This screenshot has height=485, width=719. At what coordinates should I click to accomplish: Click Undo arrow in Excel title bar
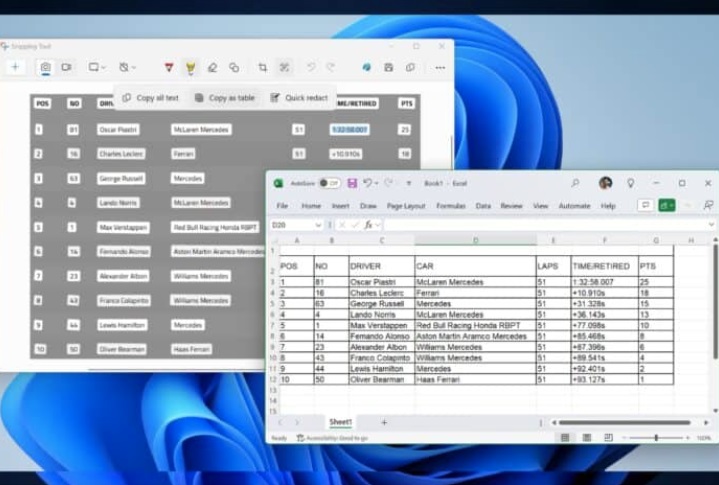[x=367, y=183]
